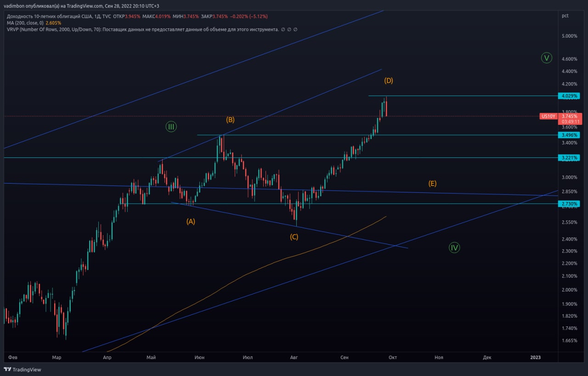Click the 3.496% price level tag
This screenshot has height=376, width=588.
click(569, 135)
